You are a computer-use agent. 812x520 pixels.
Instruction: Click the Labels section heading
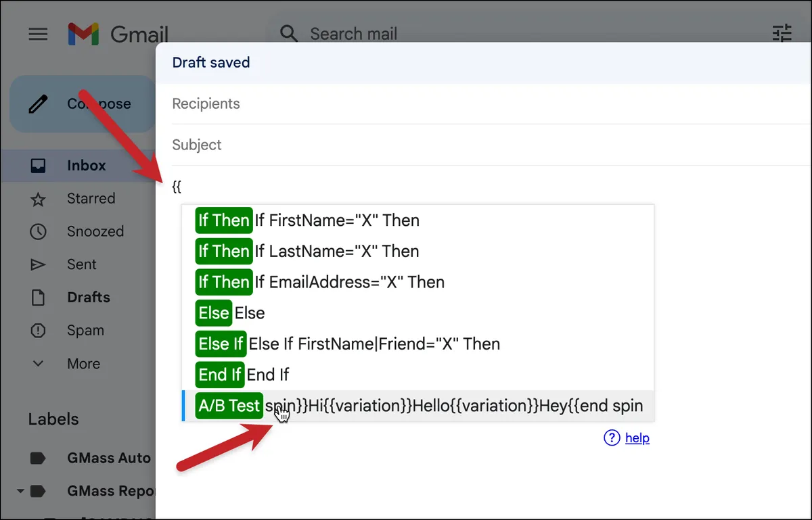[x=53, y=419]
